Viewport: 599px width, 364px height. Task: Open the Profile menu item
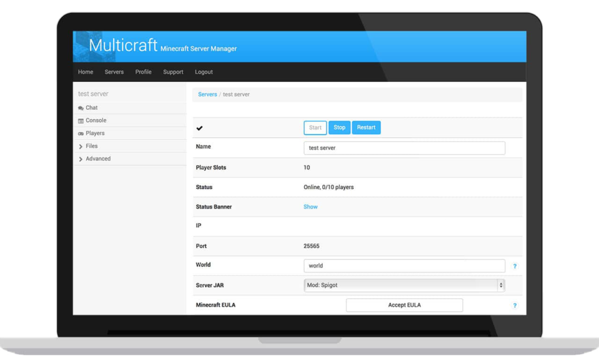tap(143, 72)
